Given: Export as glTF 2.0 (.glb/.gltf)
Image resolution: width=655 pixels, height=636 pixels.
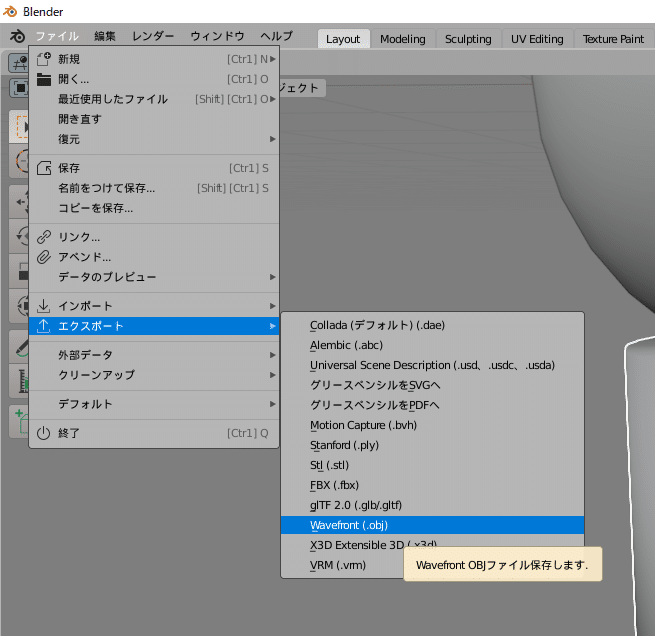Looking at the screenshot, I should coord(432,505).
